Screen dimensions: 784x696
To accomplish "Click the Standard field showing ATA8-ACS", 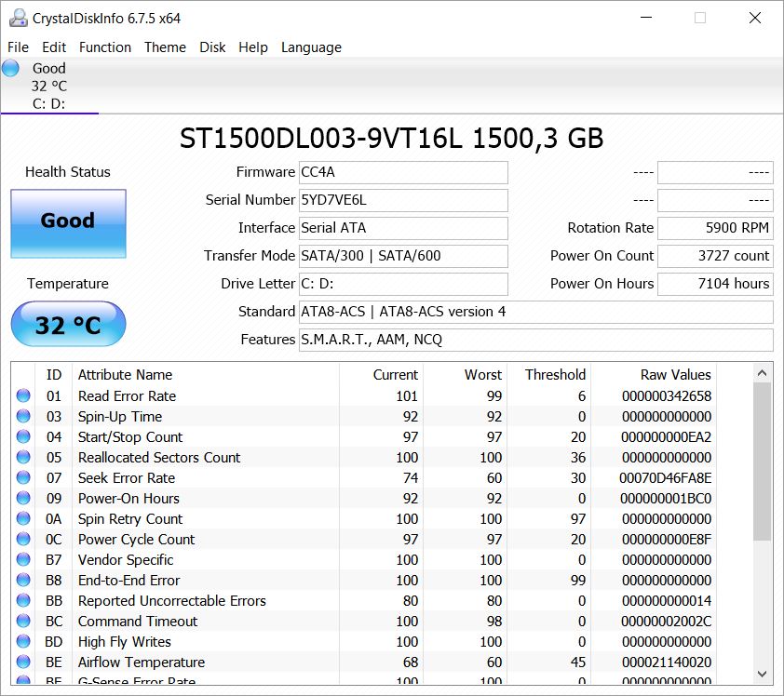I will point(536,313).
